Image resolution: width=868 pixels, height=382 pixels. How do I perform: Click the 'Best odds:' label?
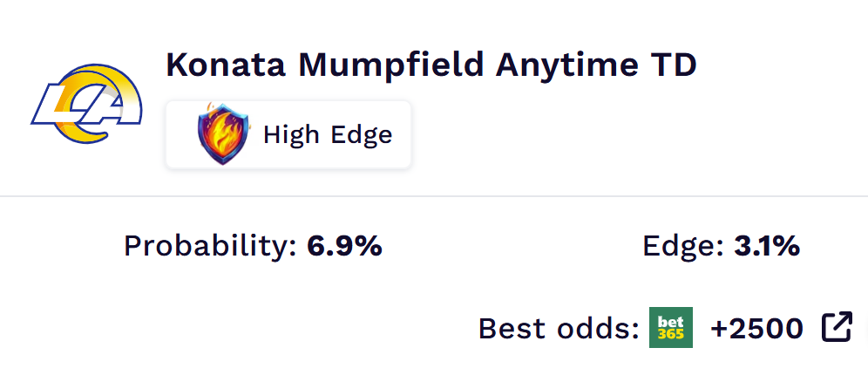[559, 329]
